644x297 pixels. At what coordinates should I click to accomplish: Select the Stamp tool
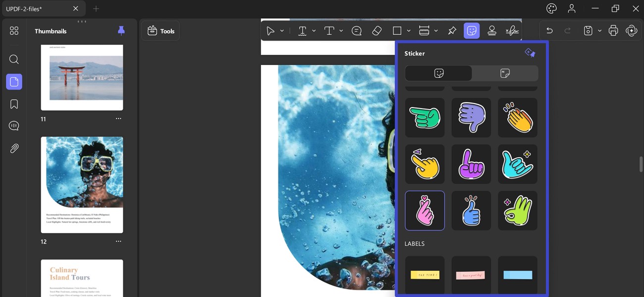point(492,31)
